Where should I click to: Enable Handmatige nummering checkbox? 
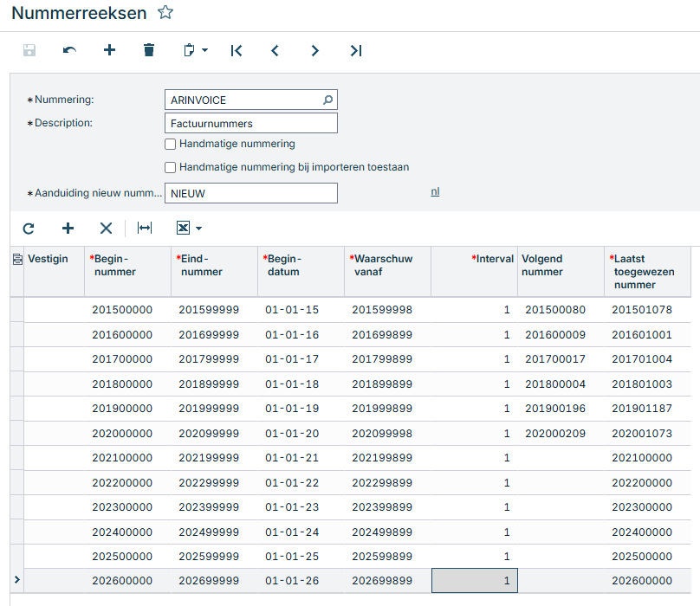click(170, 144)
